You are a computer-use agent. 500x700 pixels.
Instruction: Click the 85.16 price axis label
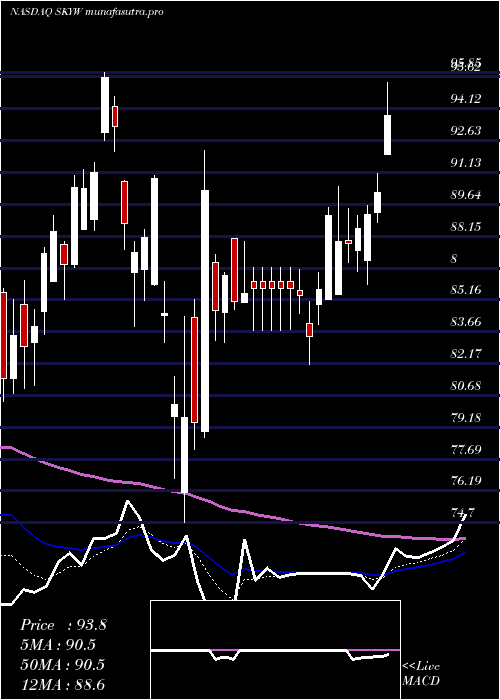pyautogui.click(x=466, y=290)
